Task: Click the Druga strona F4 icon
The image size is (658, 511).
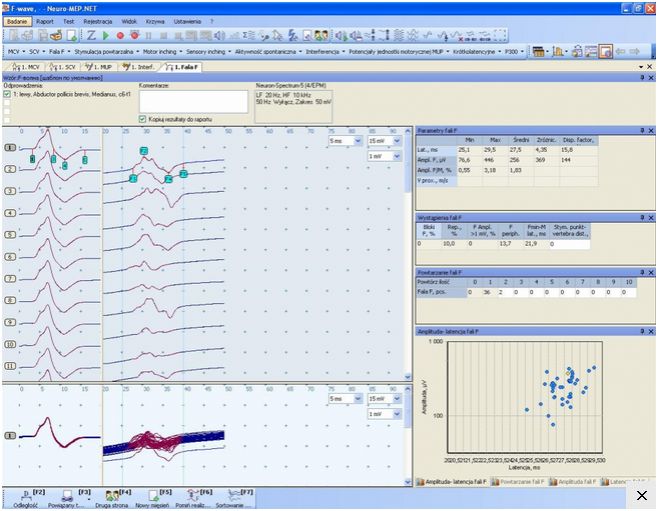Action: tap(113, 496)
